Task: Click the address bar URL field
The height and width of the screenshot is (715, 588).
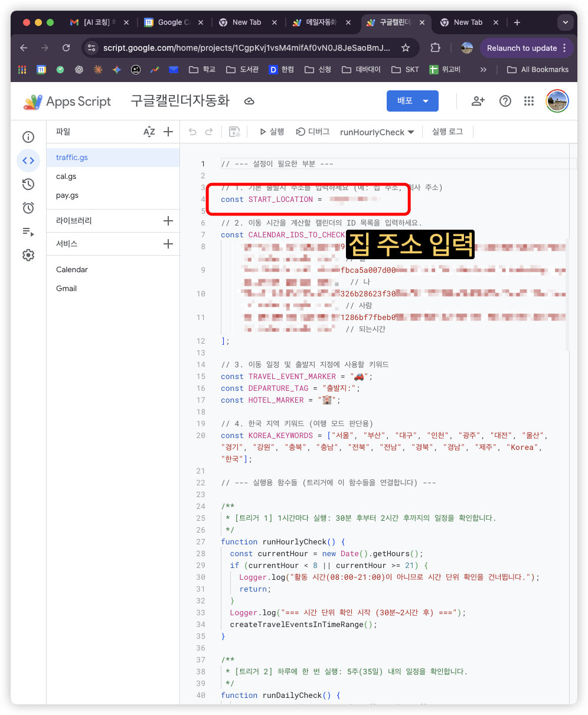Action: [x=247, y=48]
